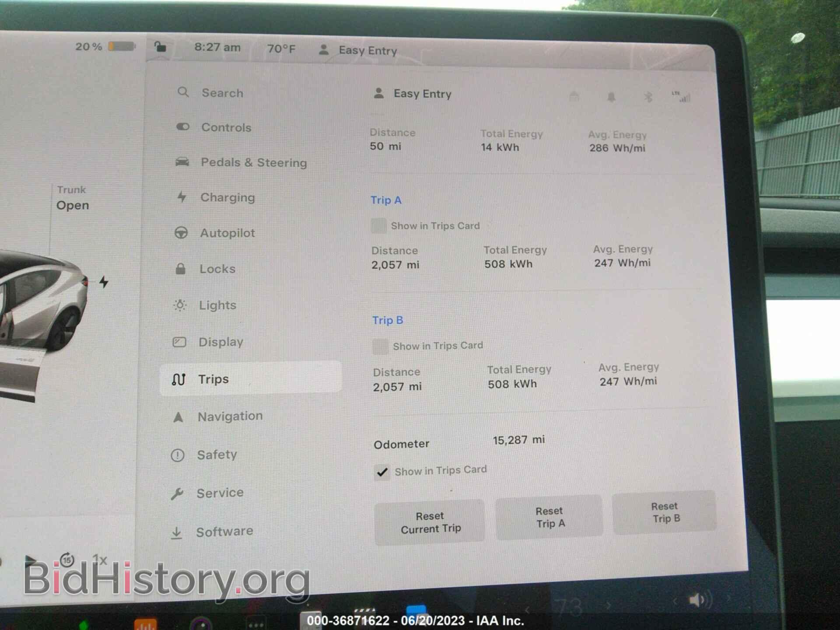Open the HomeLink garage icon
840x630 pixels.
[x=574, y=96]
